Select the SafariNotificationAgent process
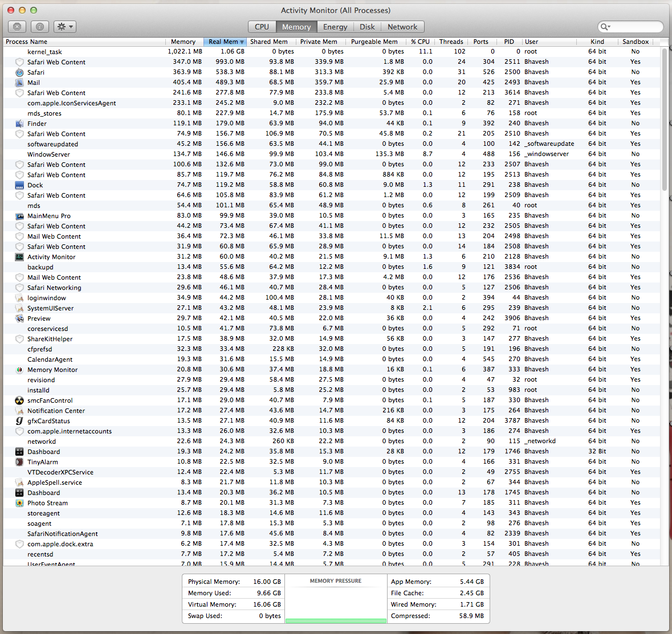Screen dimensions: 672x634 [332, 534]
